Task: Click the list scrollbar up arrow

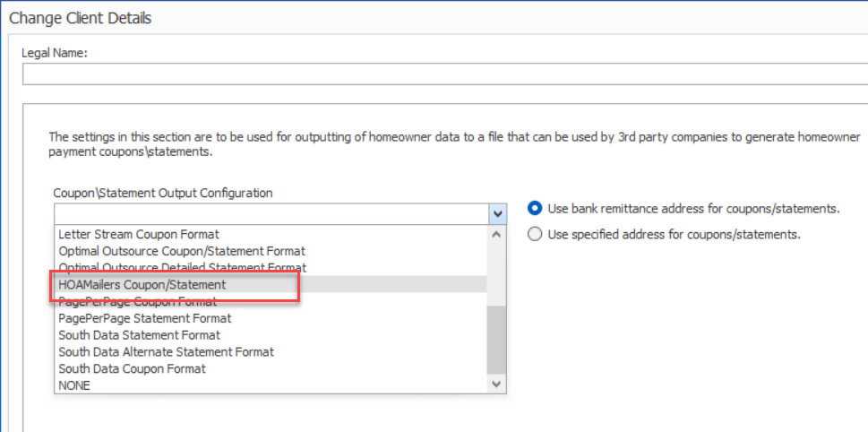Action: click(497, 234)
